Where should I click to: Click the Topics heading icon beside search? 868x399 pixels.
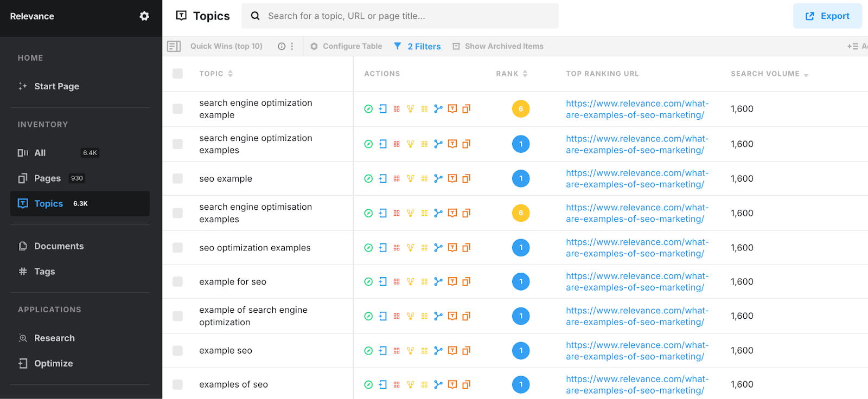[x=182, y=16]
